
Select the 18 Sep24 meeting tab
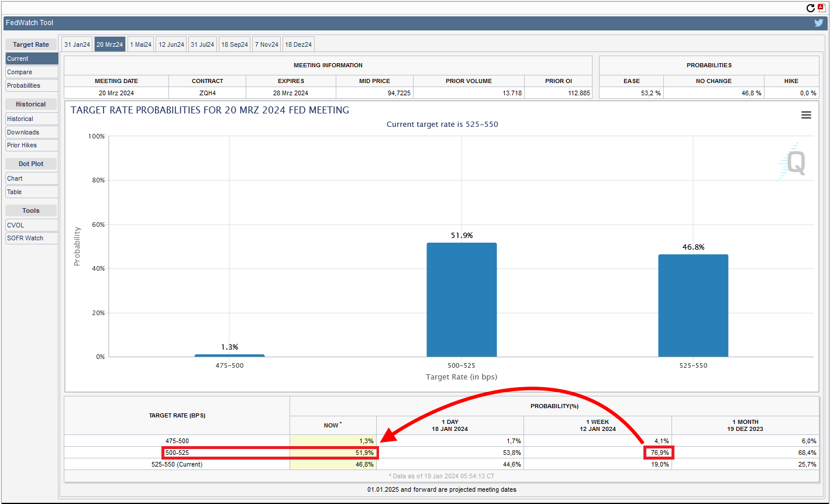[x=235, y=44]
